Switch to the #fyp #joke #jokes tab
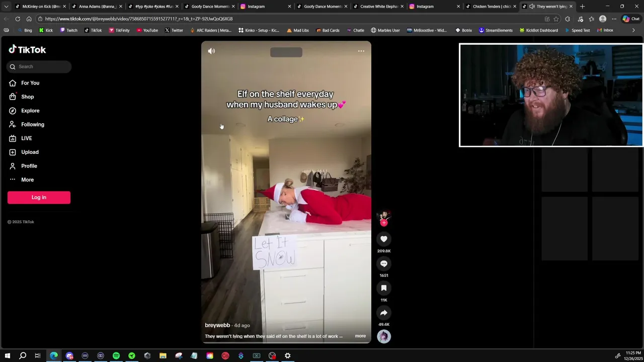 click(x=153, y=7)
